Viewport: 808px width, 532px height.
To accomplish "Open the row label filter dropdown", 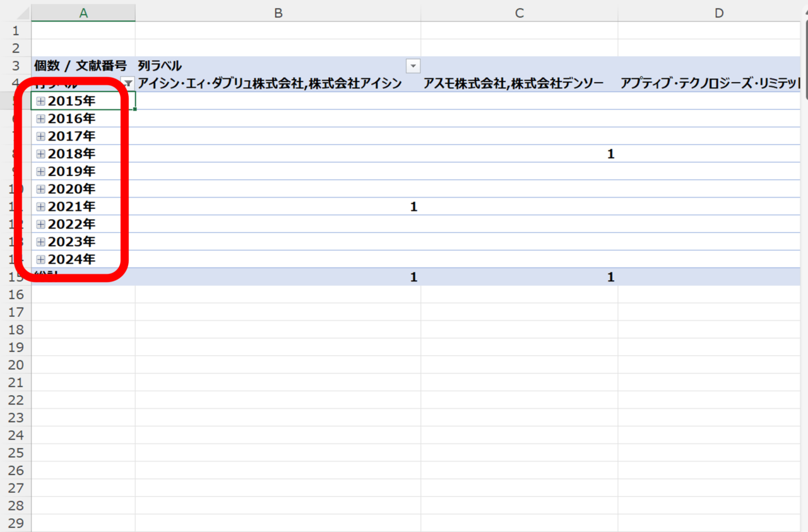I will point(128,83).
